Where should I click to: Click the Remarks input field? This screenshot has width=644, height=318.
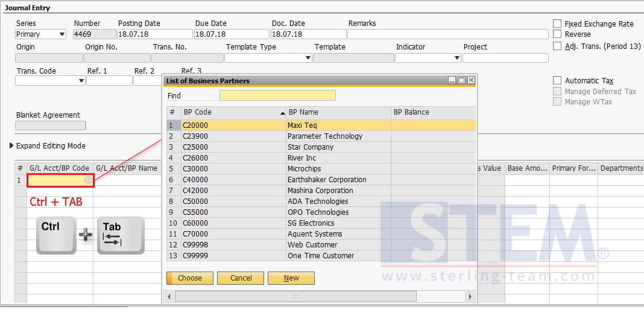(448, 34)
